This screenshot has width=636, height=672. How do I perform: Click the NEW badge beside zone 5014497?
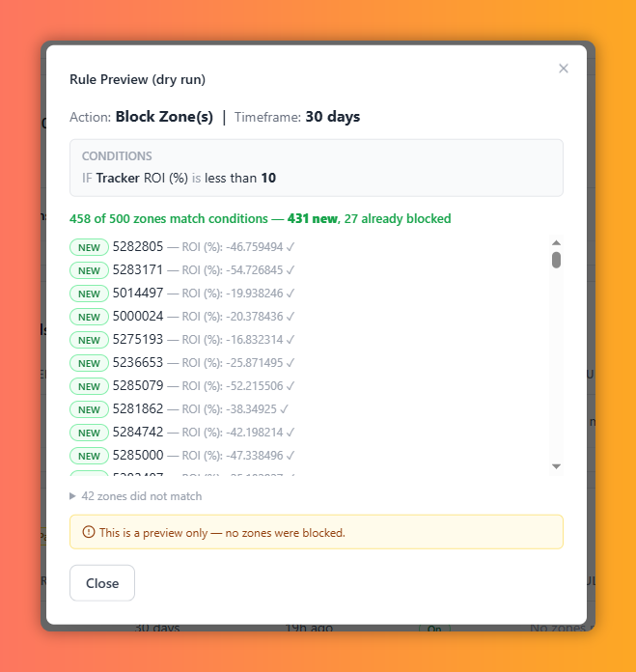click(89, 294)
